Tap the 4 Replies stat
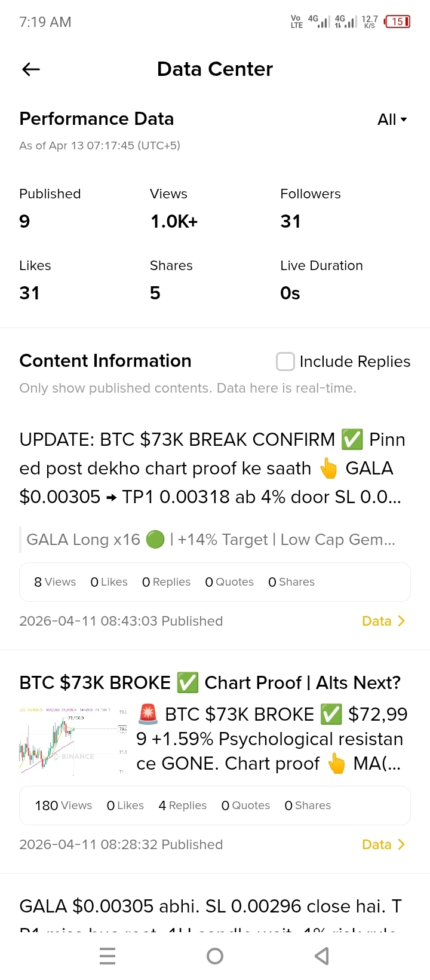Viewport: 430px width, 980px height. tap(183, 806)
